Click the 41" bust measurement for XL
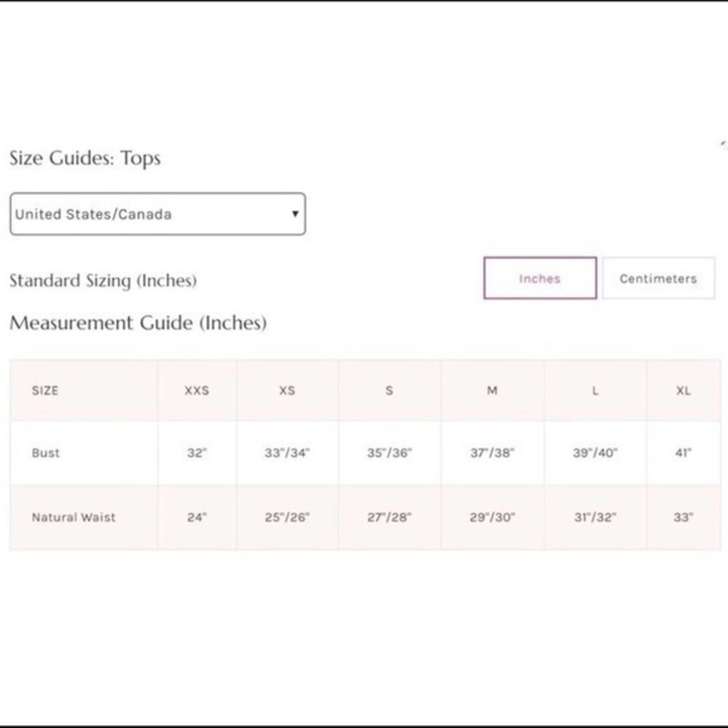The image size is (728, 728). click(x=683, y=453)
